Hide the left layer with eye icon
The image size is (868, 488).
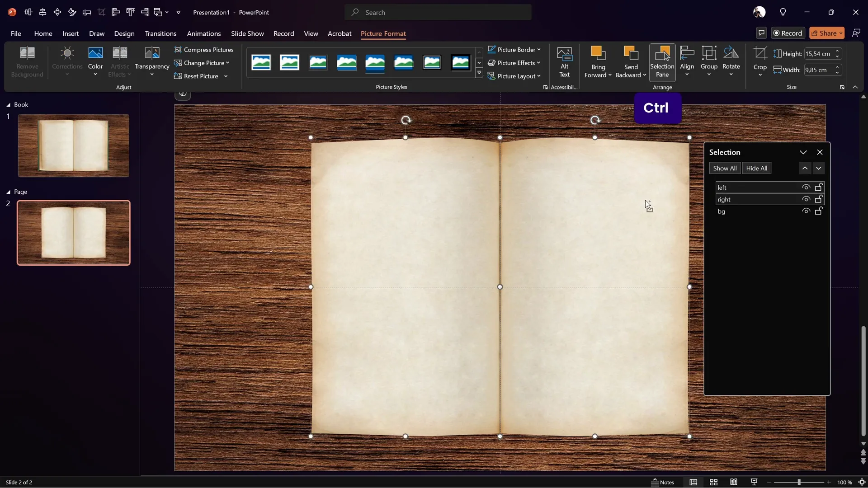[x=806, y=187]
